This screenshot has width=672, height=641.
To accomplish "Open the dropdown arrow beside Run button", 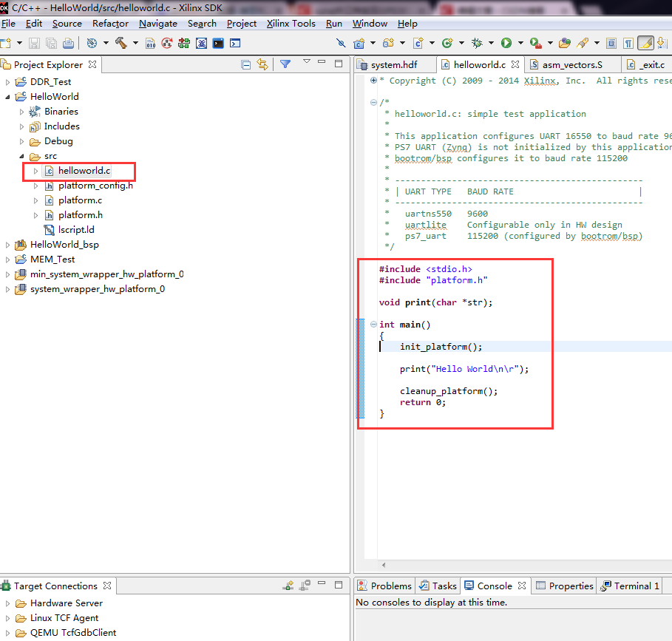I will click(x=519, y=43).
